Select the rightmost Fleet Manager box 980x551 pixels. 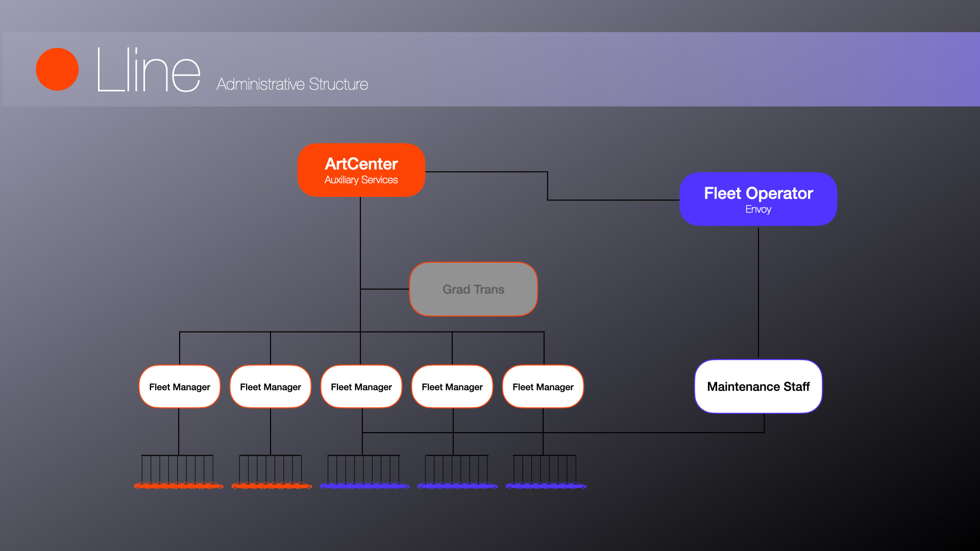[543, 387]
